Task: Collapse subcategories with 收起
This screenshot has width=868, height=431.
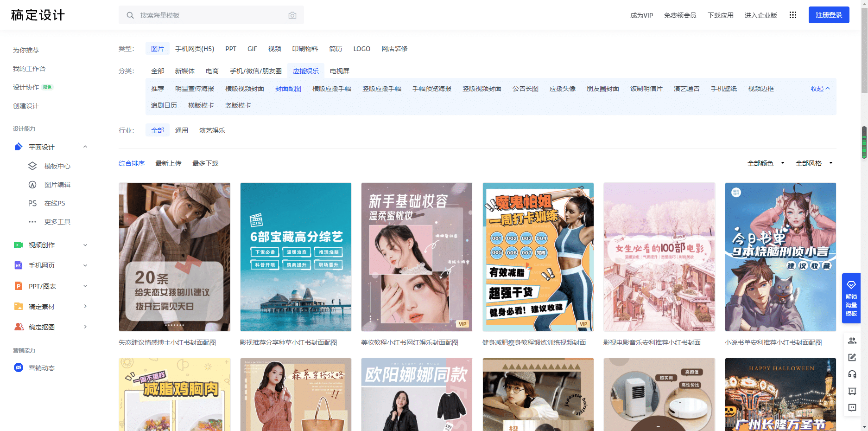Action: [820, 89]
